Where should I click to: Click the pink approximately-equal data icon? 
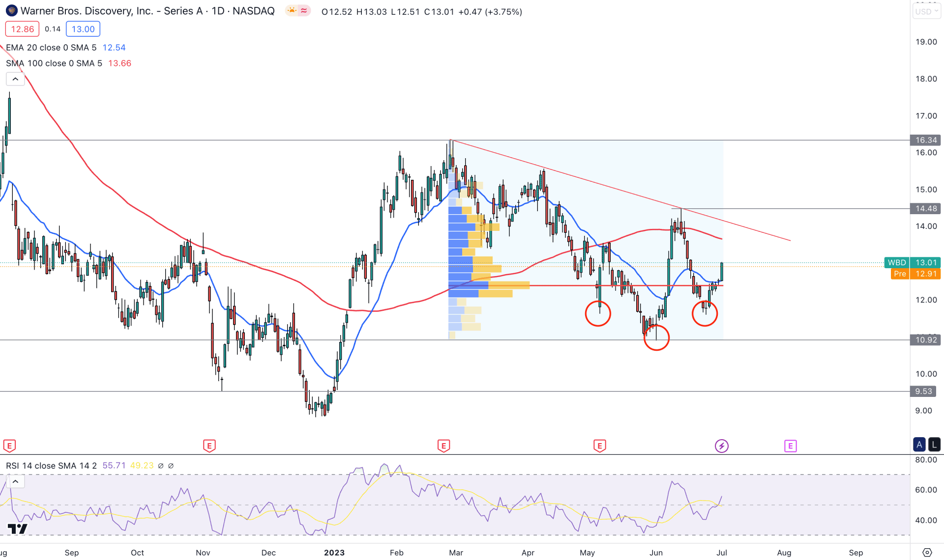pos(304,11)
